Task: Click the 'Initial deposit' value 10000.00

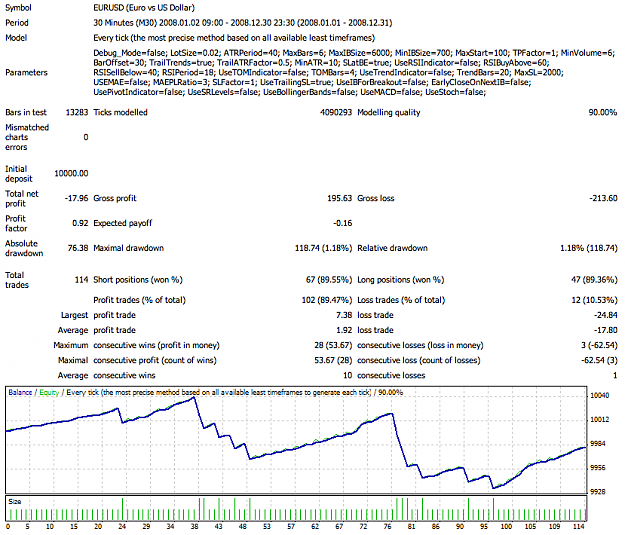Action: tap(71, 173)
